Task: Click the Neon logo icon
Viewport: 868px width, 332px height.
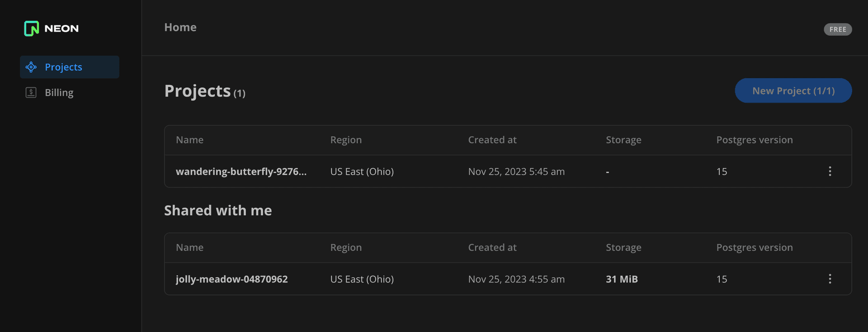Action: 31,28
